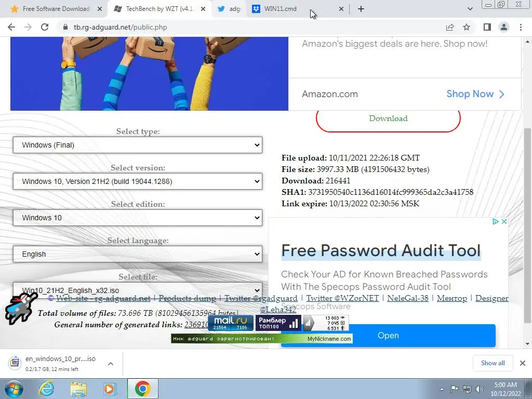Open a new browser tab
The image size is (532, 399).
(361, 9)
